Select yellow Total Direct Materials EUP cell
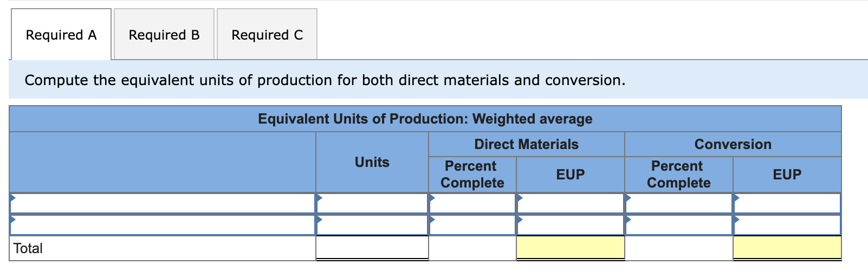This screenshot has width=868, height=271. [x=570, y=248]
